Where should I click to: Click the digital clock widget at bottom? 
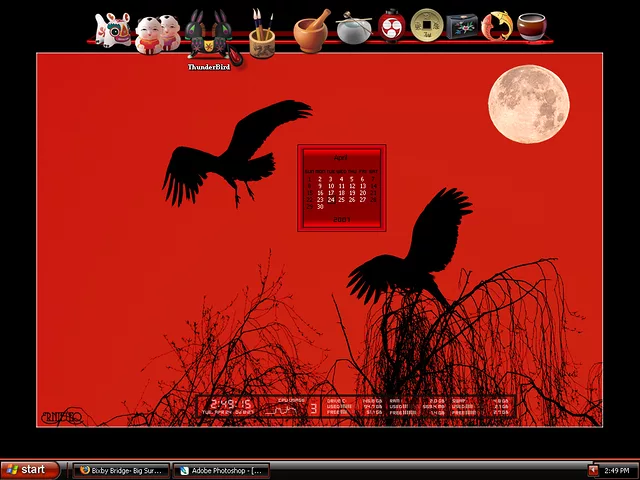(x=229, y=405)
